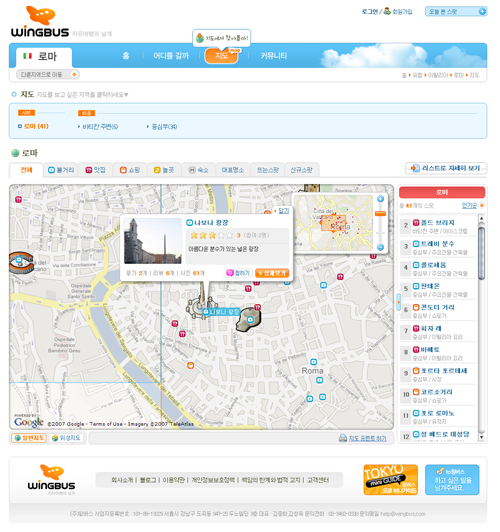
Task: Open the Navona square photo thumbnail
Action: 153,241
